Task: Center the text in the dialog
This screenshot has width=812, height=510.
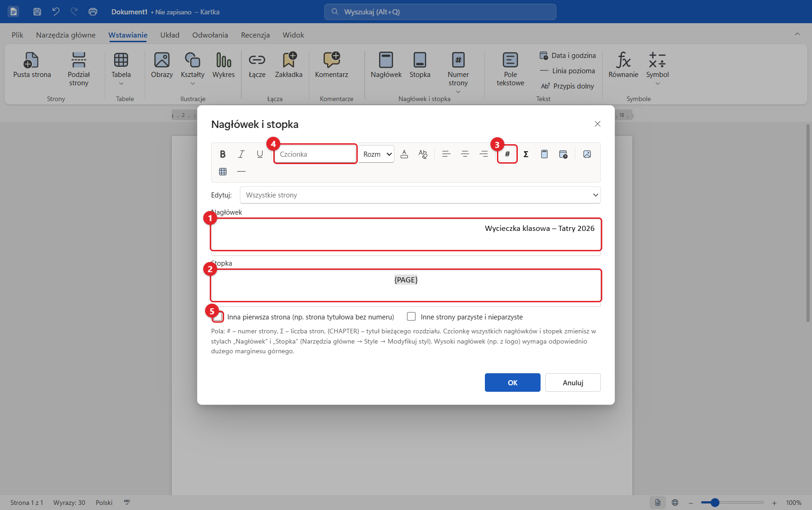Action: (465, 154)
